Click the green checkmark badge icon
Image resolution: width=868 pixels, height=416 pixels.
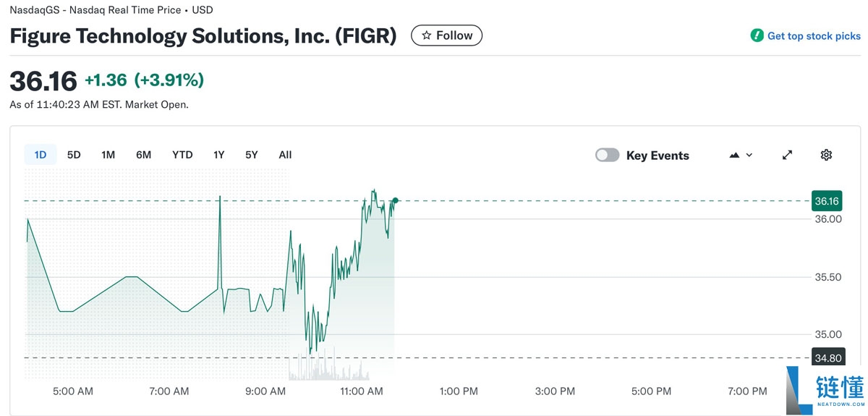point(757,35)
